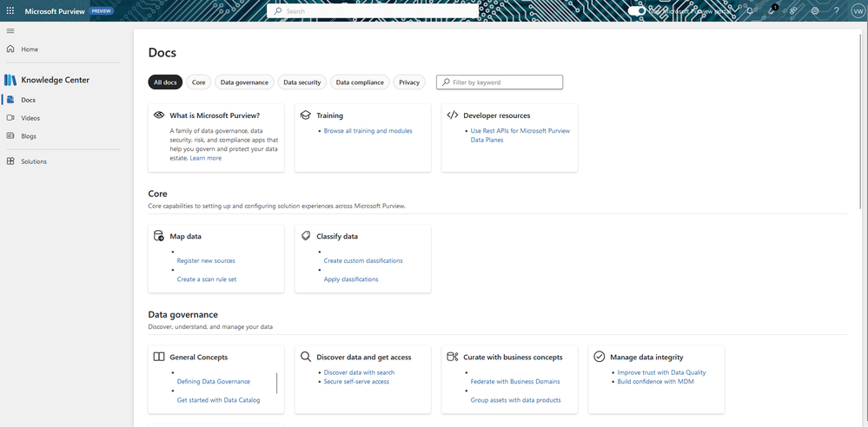The width and height of the screenshot is (868, 427).
Task: Open Federate with Business Domains link
Action: [515, 382]
